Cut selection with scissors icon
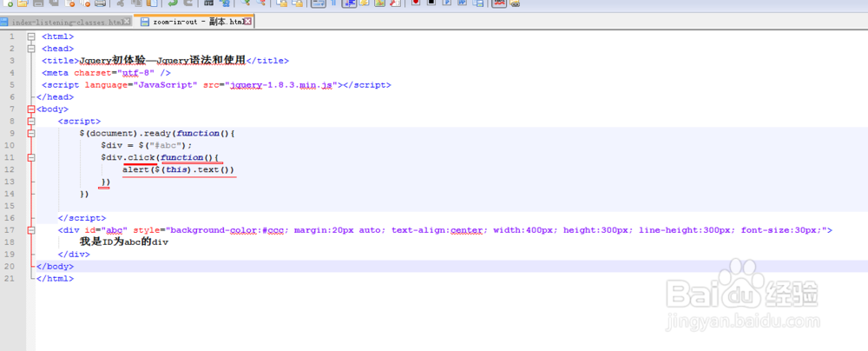The height and width of the screenshot is (351, 868). [x=120, y=3]
